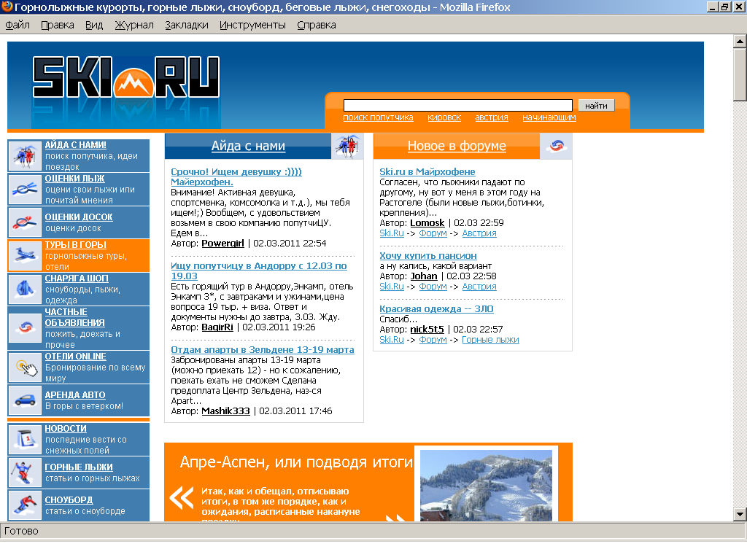
Task: Click the skier icon for ГОРНЫЕ ЛЫЖИ
Action: (x=25, y=472)
